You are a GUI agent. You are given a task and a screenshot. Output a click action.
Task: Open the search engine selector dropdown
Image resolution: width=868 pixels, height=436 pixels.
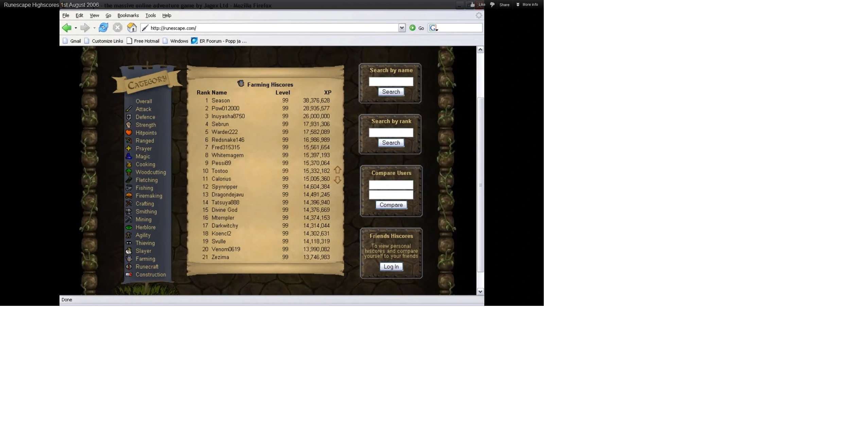434,28
